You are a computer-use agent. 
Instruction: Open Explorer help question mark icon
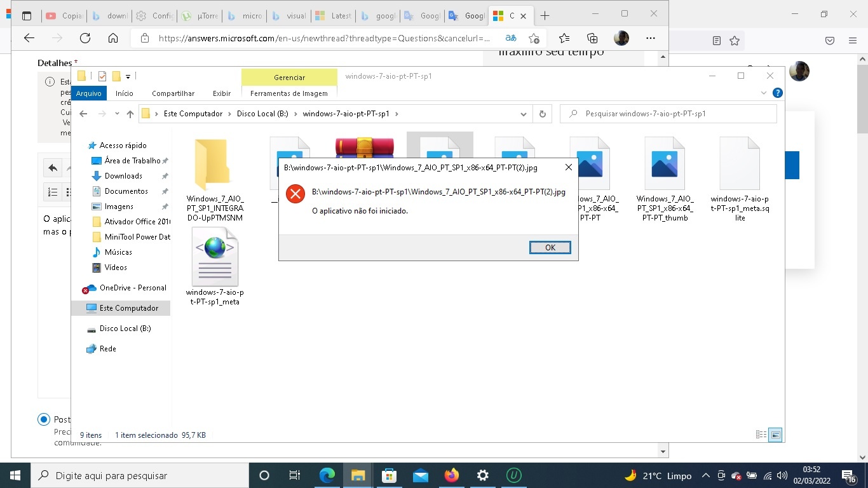pyautogui.click(x=777, y=93)
